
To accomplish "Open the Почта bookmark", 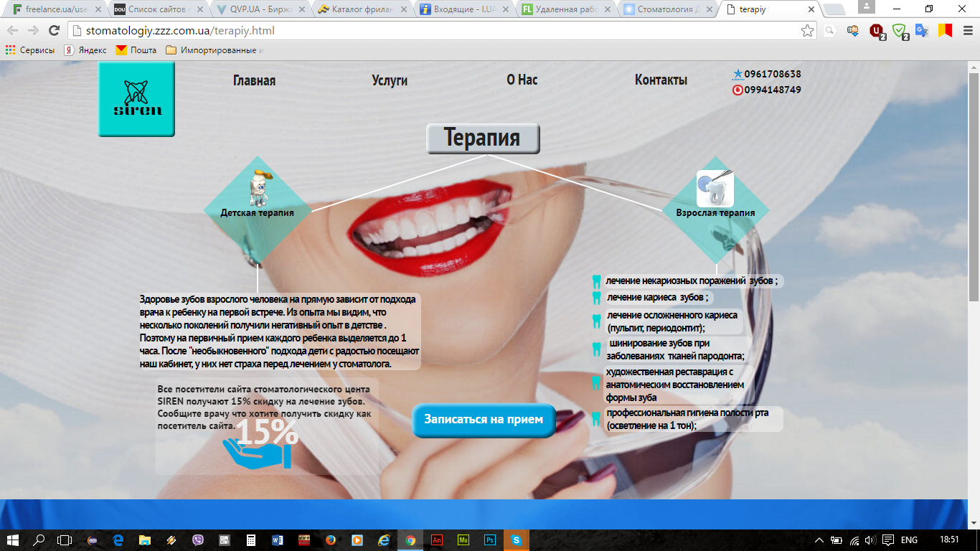I will pos(136,50).
